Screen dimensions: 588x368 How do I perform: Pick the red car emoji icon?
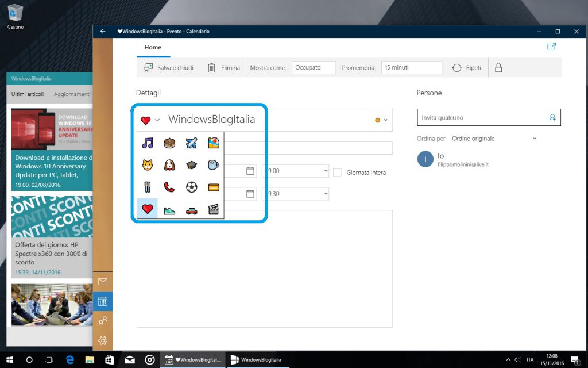(191, 210)
